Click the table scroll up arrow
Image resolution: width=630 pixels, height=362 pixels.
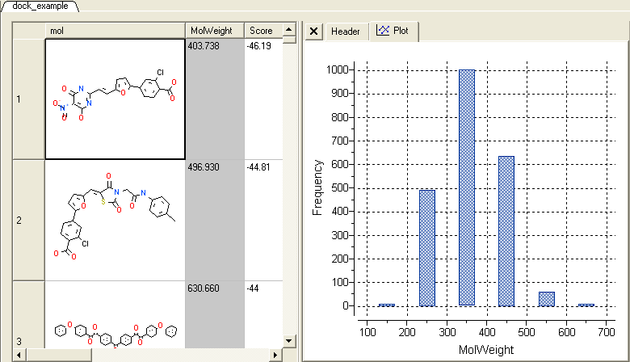click(289, 29)
